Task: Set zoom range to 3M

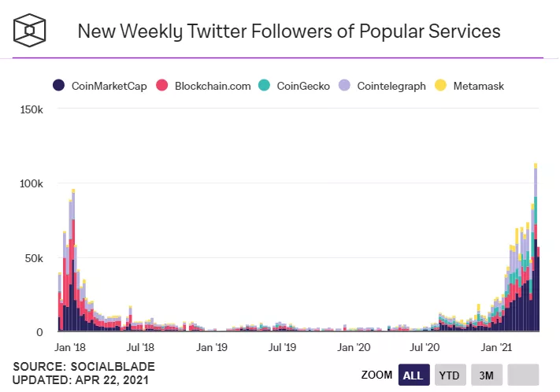Action: tap(487, 375)
